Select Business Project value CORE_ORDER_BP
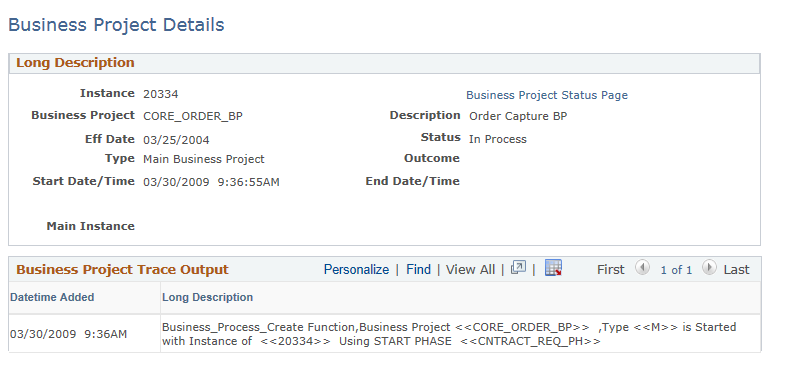 click(x=193, y=116)
